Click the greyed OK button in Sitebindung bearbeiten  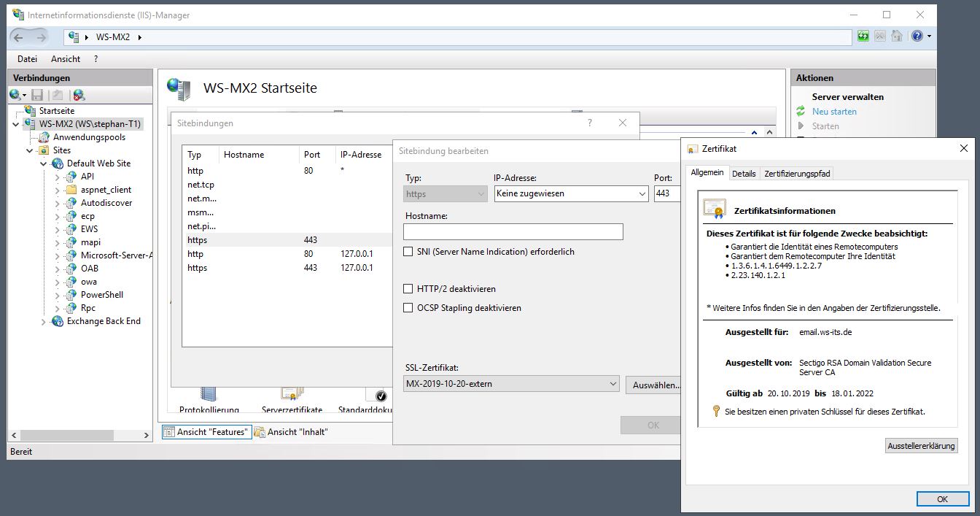point(651,425)
